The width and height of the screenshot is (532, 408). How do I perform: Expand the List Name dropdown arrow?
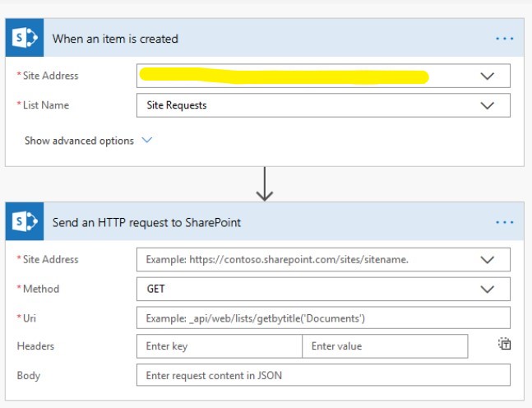coord(488,105)
